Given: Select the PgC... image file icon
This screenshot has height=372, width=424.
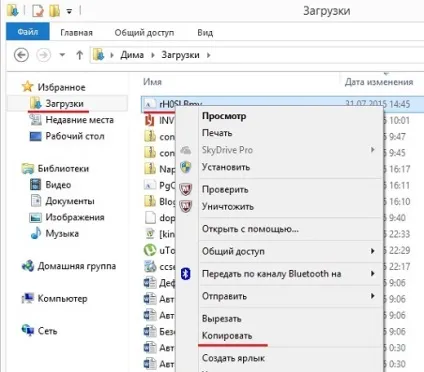Looking at the screenshot, I should click(x=150, y=185).
